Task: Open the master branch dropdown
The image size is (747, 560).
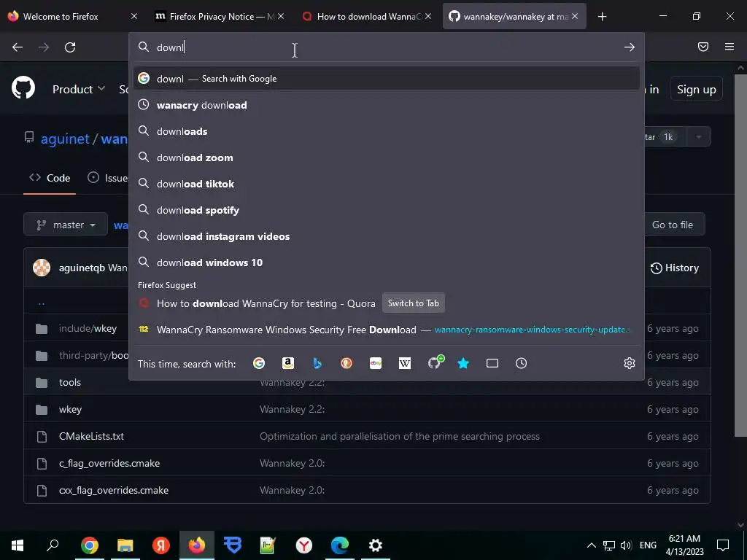Action: (66, 225)
